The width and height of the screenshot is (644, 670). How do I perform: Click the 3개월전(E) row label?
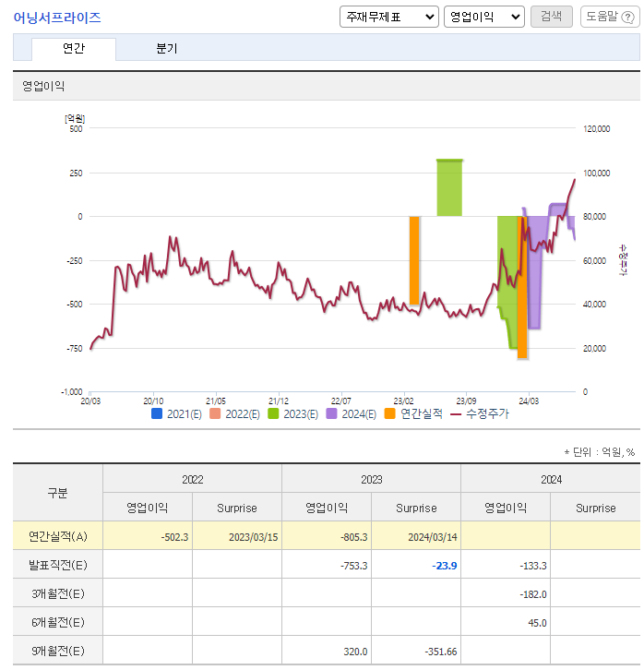pyautogui.click(x=57, y=593)
